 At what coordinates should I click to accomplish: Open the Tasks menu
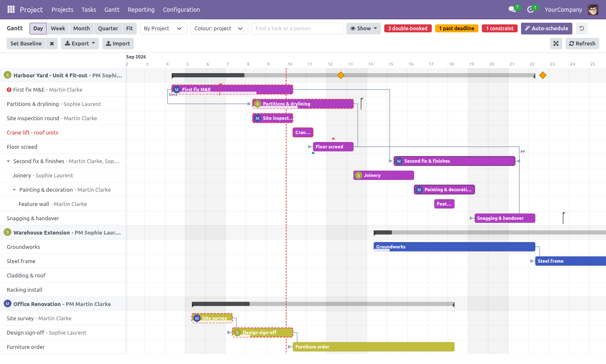click(89, 10)
